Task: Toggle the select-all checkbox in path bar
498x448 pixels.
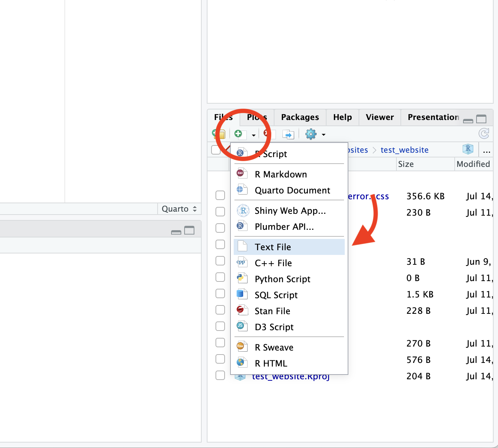Action: [x=216, y=150]
